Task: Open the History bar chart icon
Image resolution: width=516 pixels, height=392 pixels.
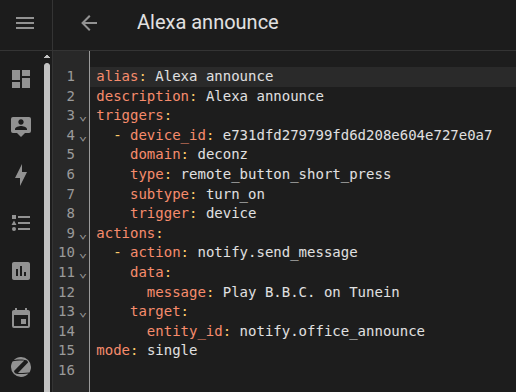Action: point(21,271)
